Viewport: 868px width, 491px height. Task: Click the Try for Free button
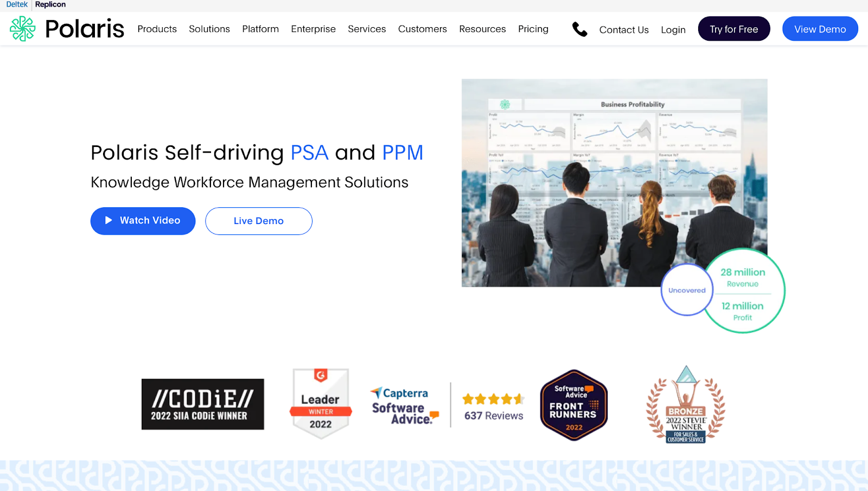(733, 29)
